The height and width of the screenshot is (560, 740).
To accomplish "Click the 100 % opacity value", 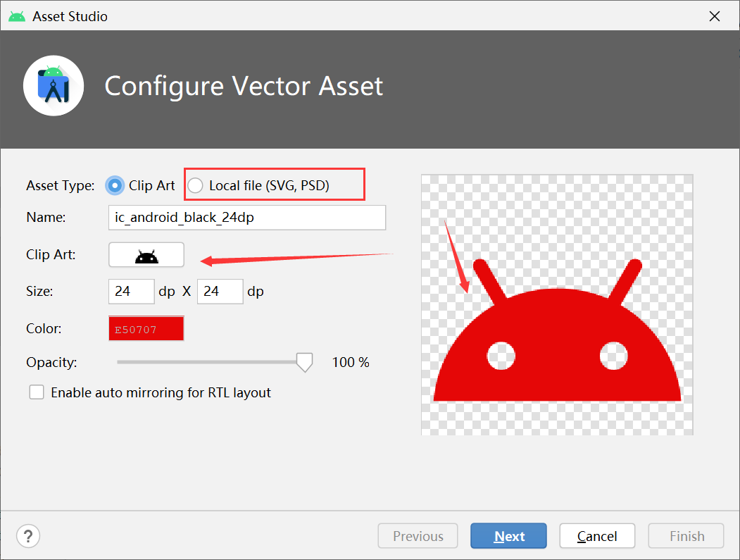I will coord(351,362).
